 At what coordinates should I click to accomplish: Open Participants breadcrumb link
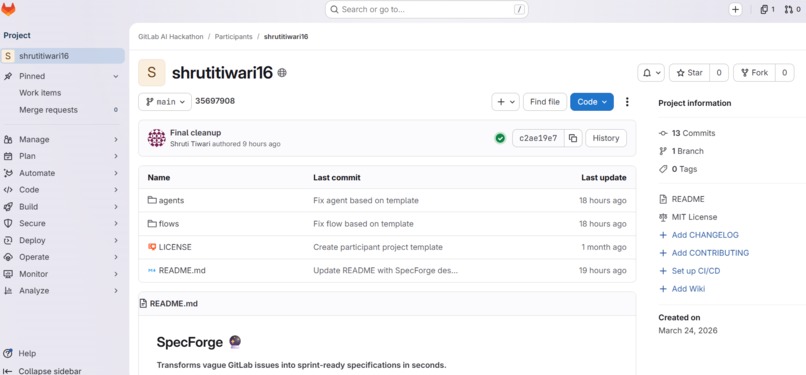(x=233, y=37)
